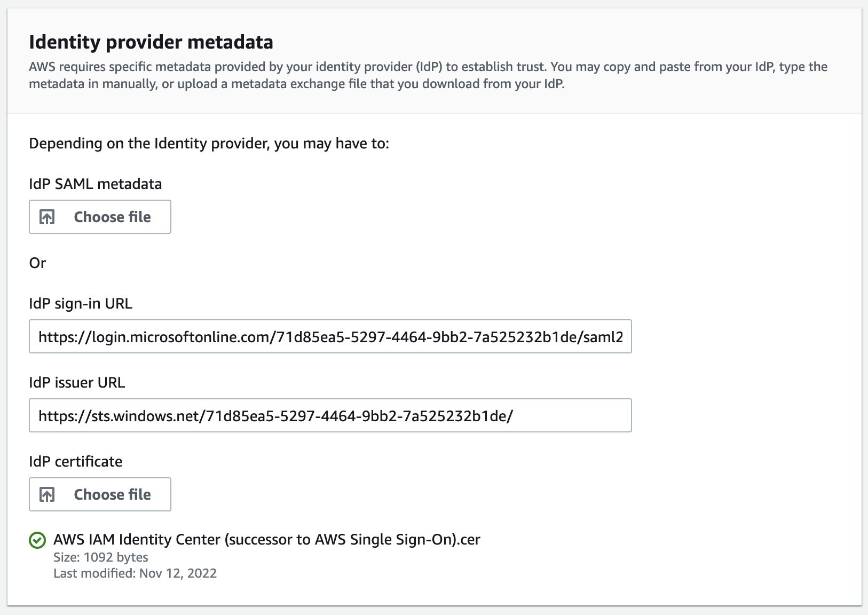868x615 pixels.
Task: Click the Size: 1092 bytes text
Action: click(101, 557)
